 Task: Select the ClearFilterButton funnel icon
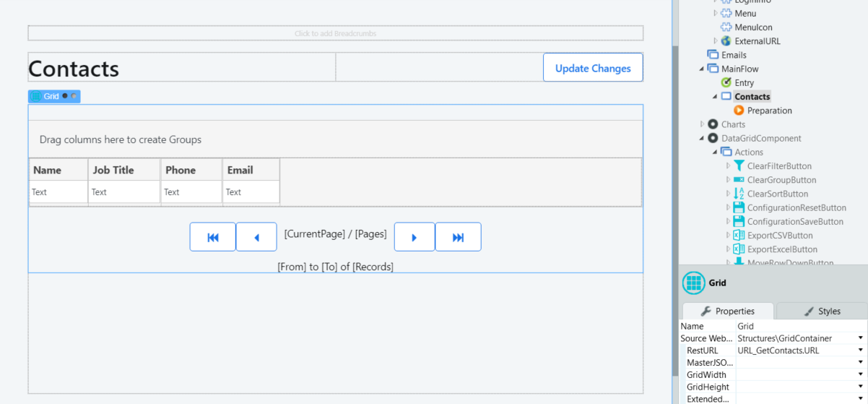tap(739, 166)
